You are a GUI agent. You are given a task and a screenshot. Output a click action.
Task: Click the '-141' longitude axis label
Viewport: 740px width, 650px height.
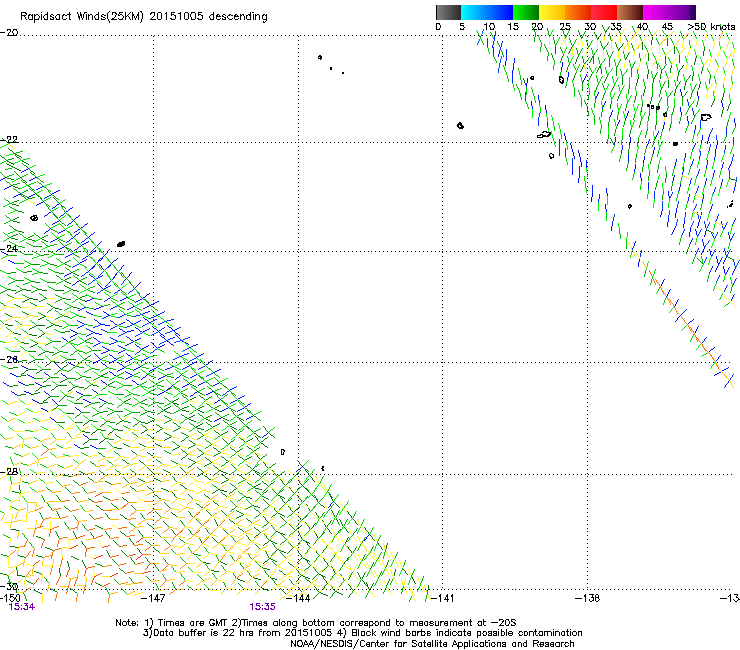point(442,598)
